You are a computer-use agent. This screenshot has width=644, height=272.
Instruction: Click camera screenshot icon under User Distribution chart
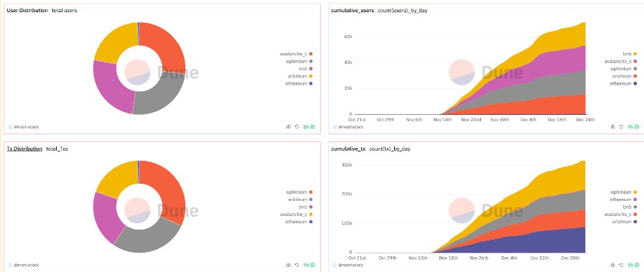pyautogui.click(x=289, y=127)
